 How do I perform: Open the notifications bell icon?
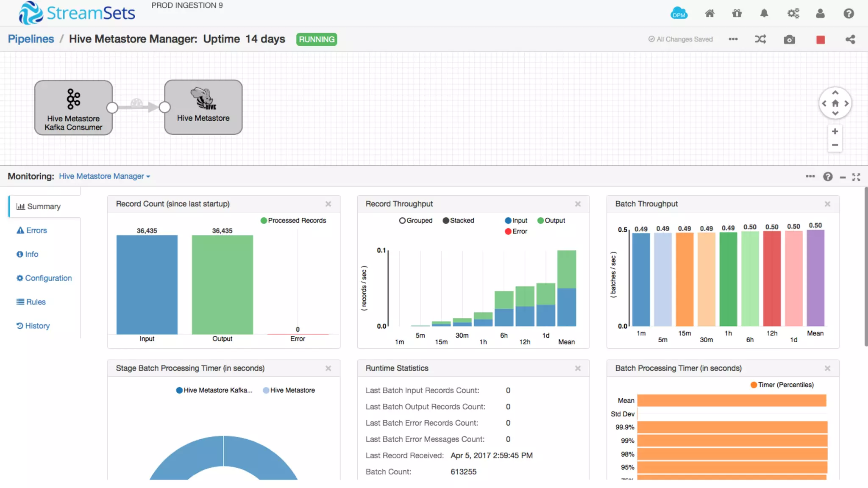point(764,14)
